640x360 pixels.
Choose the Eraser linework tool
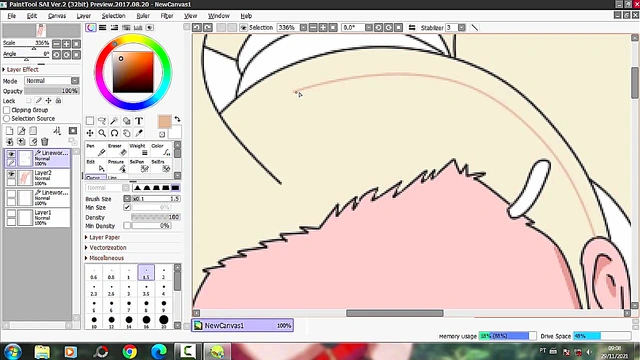click(118, 150)
